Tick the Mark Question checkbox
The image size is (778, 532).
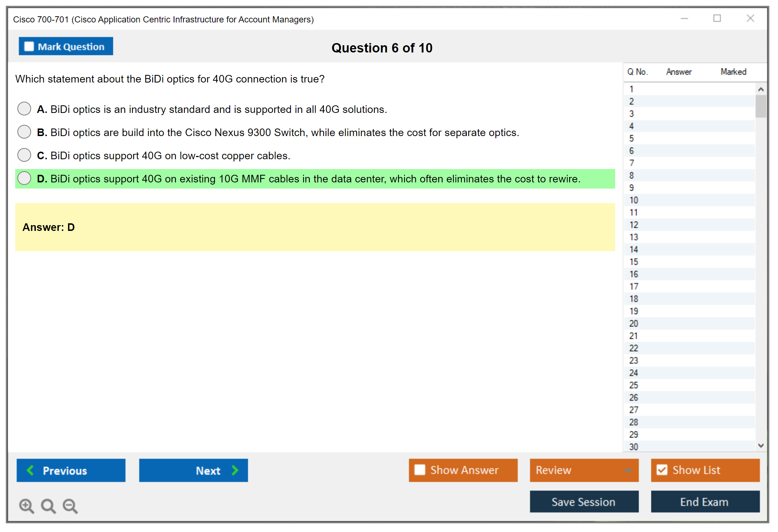click(x=29, y=47)
